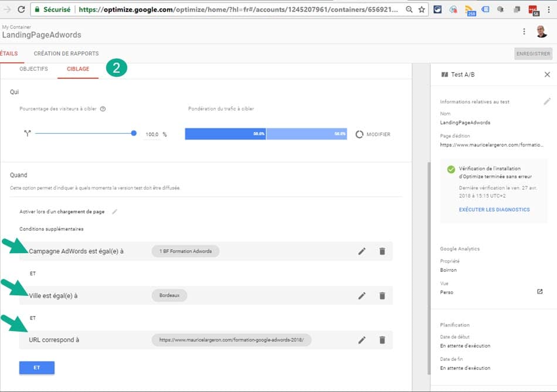557x392 pixels.
Task: Click the traffic split icon beside slider
Action: (x=28, y=134)
